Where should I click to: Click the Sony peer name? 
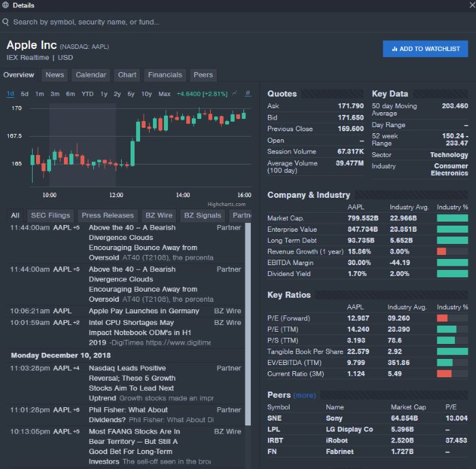click(x=334, y=418)
